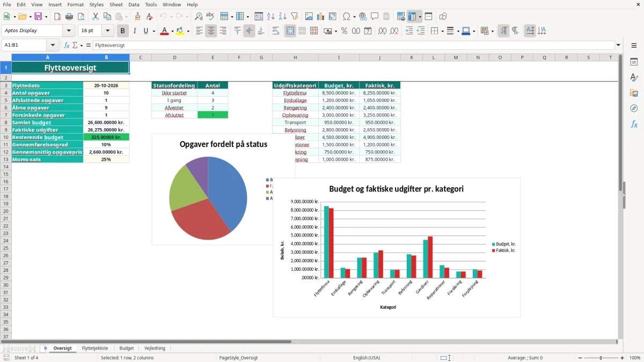
Task: Click the Insert Chart icon
Action: (x=321, y=17)
